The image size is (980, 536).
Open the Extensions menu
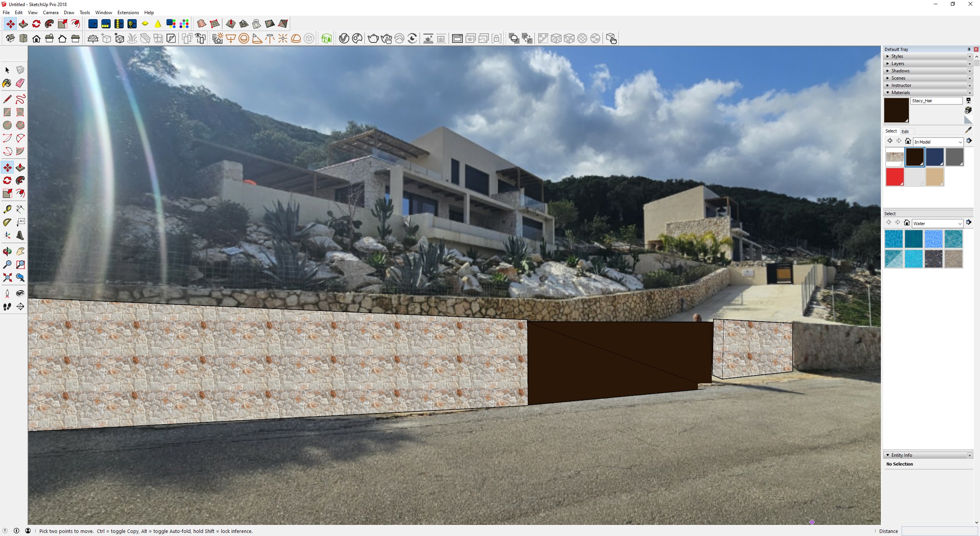pos(128,13)
